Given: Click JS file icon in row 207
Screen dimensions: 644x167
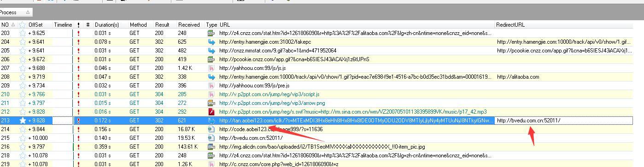Looking at the screenshot, I should pyautogui.click(x=211, y=68).
